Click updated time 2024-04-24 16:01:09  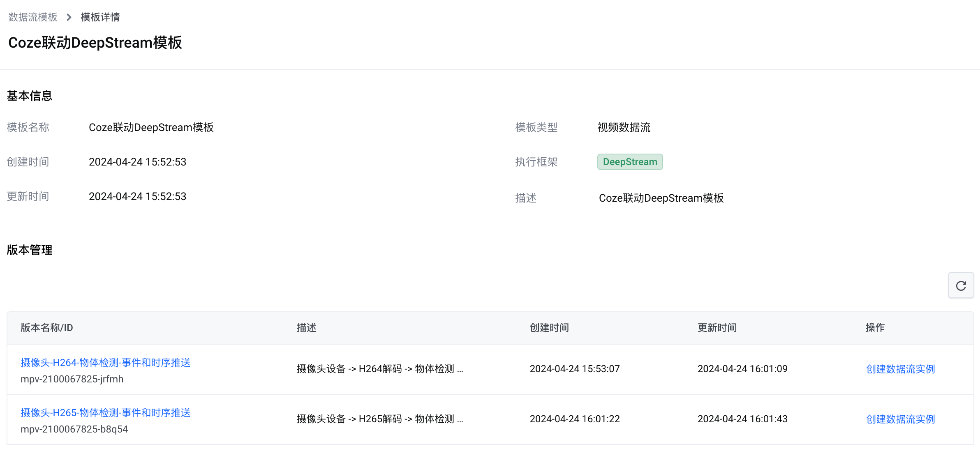742,369
